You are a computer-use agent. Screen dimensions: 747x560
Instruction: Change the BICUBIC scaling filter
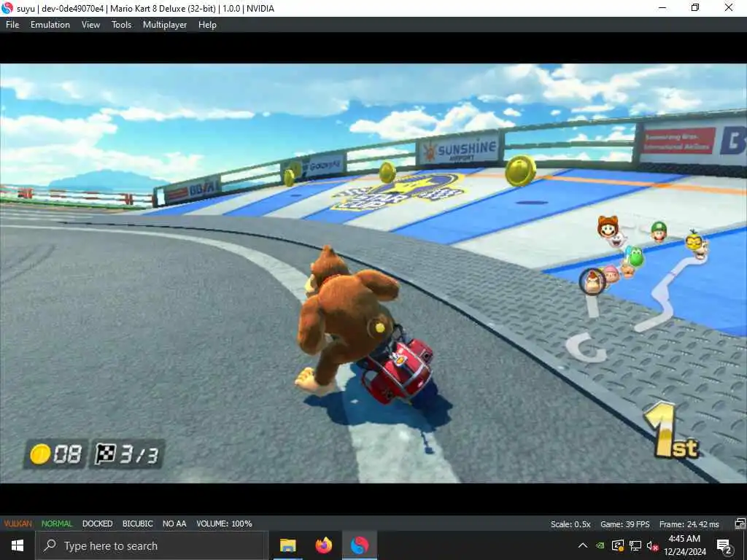tap(138, 524)
